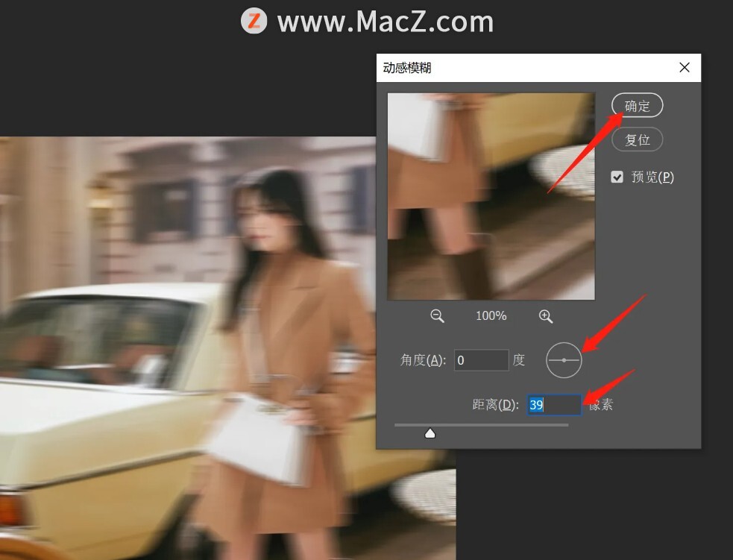Toggle the 预览 checkbox
The image size is (733, 560).
click(617, 177)
